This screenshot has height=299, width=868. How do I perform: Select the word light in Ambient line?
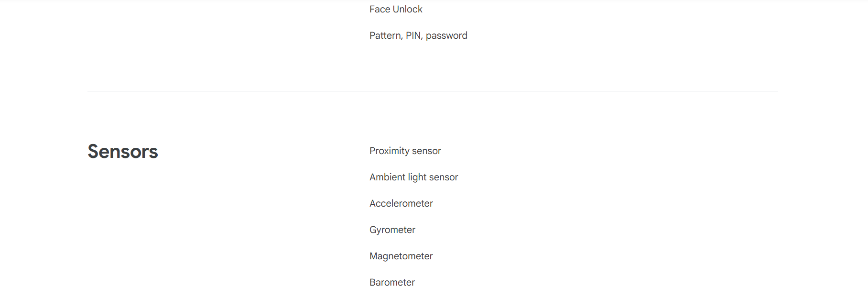tap(417, 177)
